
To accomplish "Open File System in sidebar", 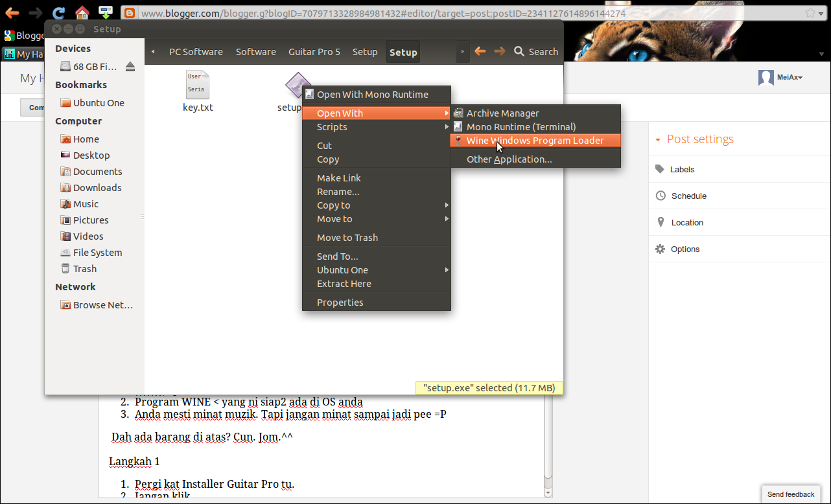I will [x=91, y=253].
